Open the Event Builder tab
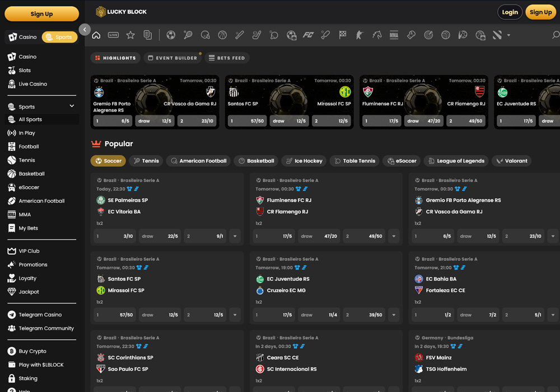Viewport: 560px width, 392px height. pyautogui.click(x=172, y=58)
